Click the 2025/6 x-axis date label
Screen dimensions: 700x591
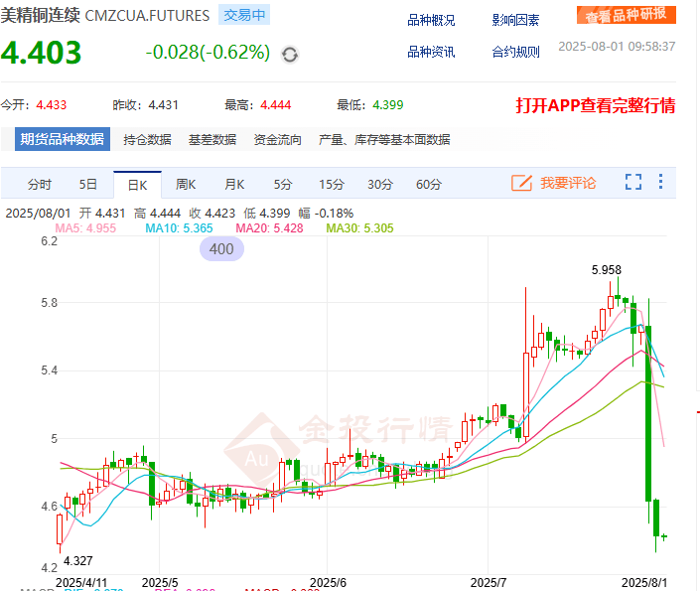pos(328,582)
